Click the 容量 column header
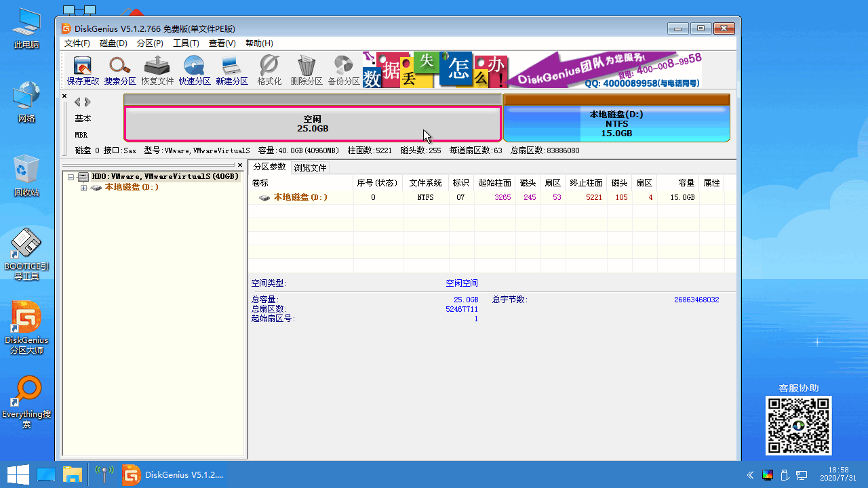Screen dimensions: 868x488 tap(678, 183)
